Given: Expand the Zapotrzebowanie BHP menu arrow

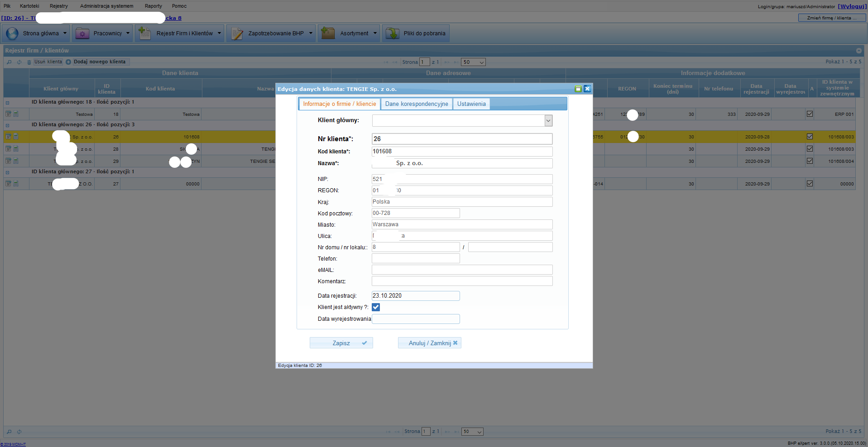Looking at the screenshot, I should coord(311,33).
